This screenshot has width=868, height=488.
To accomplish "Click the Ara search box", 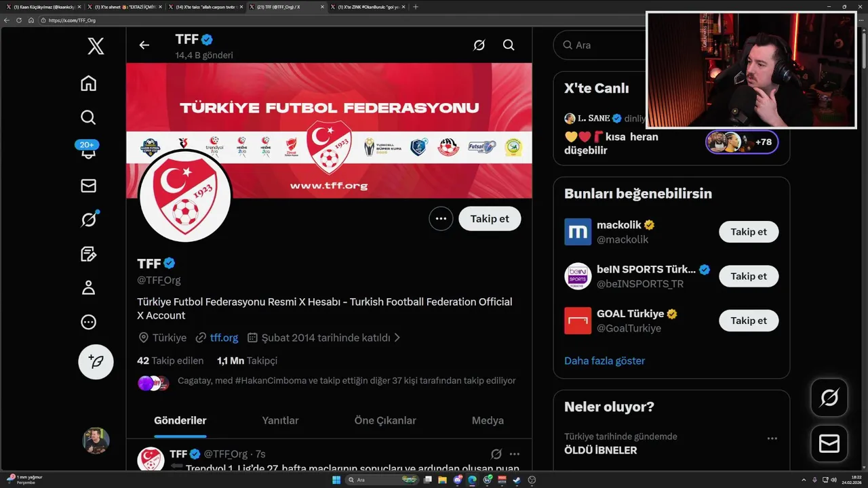I will pyautogui.click(x=600, y=45).
